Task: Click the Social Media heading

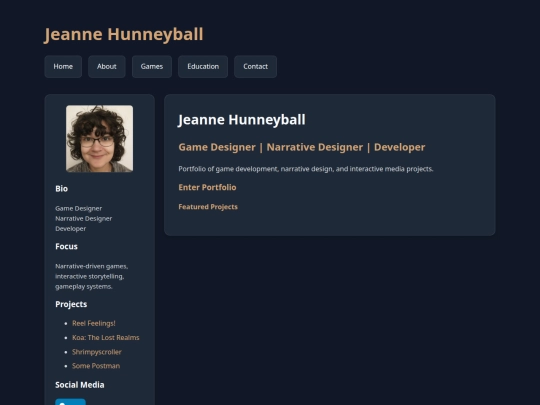Action: tap(80, 385)
